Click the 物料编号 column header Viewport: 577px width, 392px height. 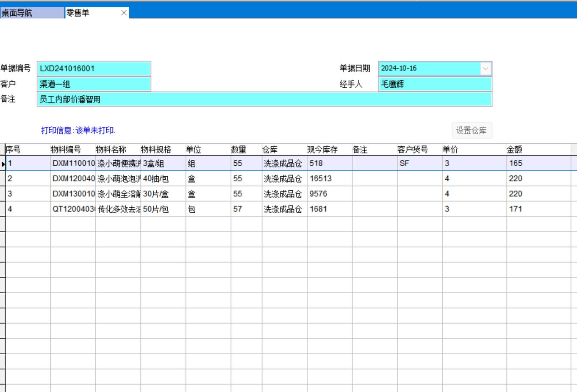(x=66, y=150)
